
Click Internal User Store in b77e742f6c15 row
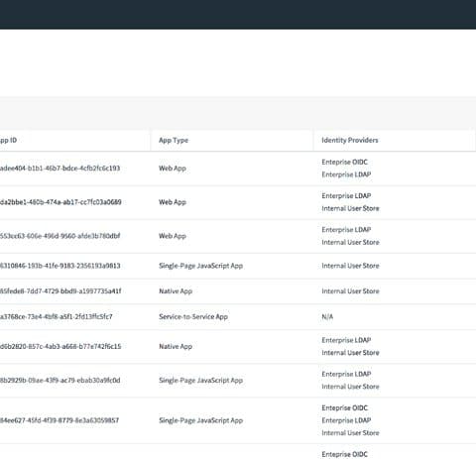click(350, 353)
